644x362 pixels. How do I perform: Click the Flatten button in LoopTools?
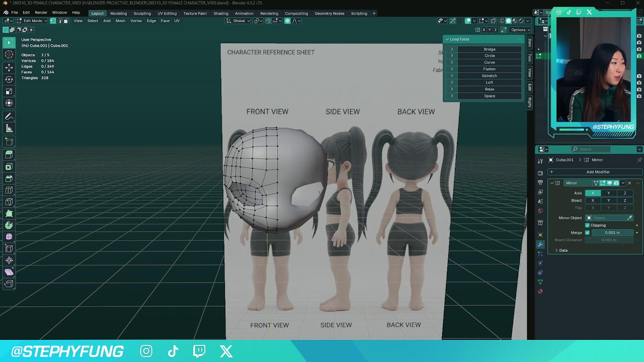click(490, 69)
